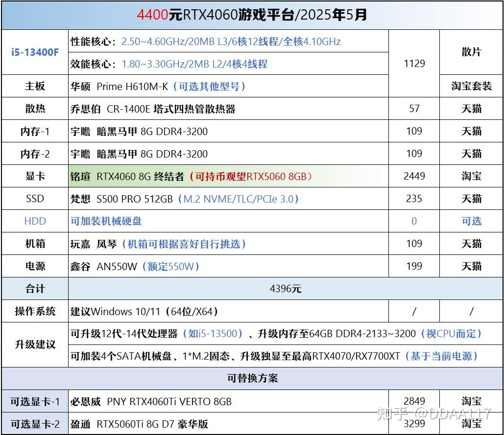Select the 可替换方案 section header

click(252, 379)
